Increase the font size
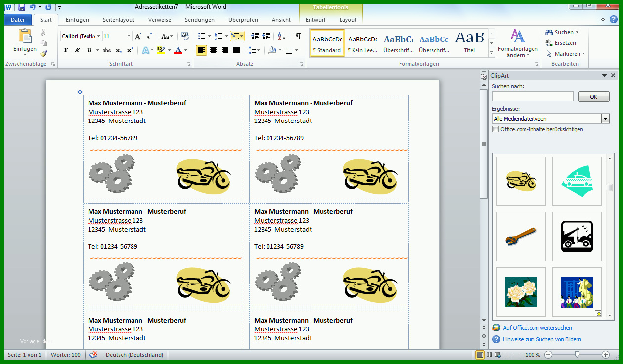Image resolution: width=623 pixels, height=364 pixels. (138, 36)
